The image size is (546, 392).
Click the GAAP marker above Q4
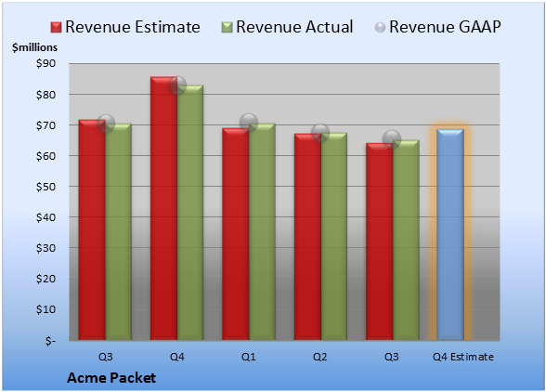pos(177,85)
